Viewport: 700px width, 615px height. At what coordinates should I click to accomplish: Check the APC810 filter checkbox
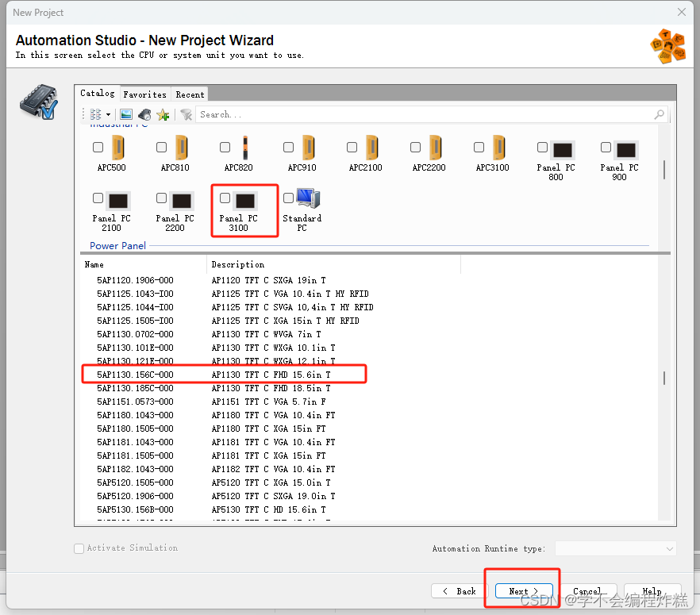click(x=162, y=147)
